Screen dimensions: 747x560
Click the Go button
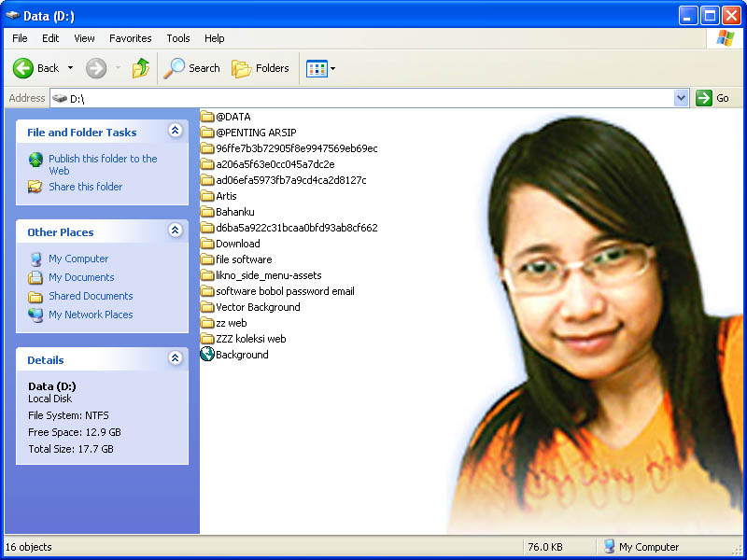(713, 98)
